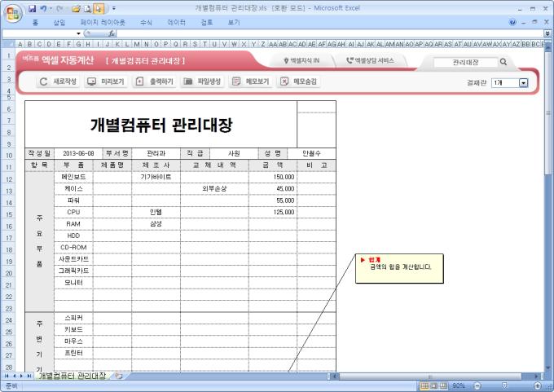Expand the Name Box dropdown arrow

[x=78, y=33]
